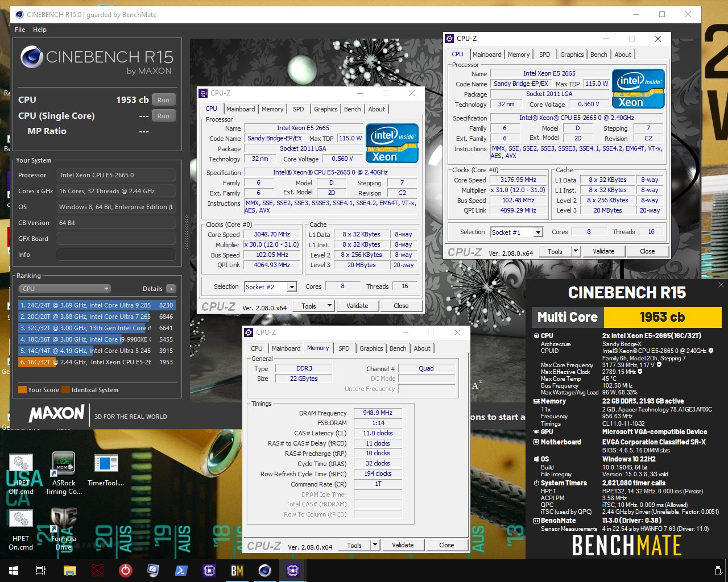Click the DRAM Frequency value 948.9 MHz
The image size is (728, 582).
[378, 413]
